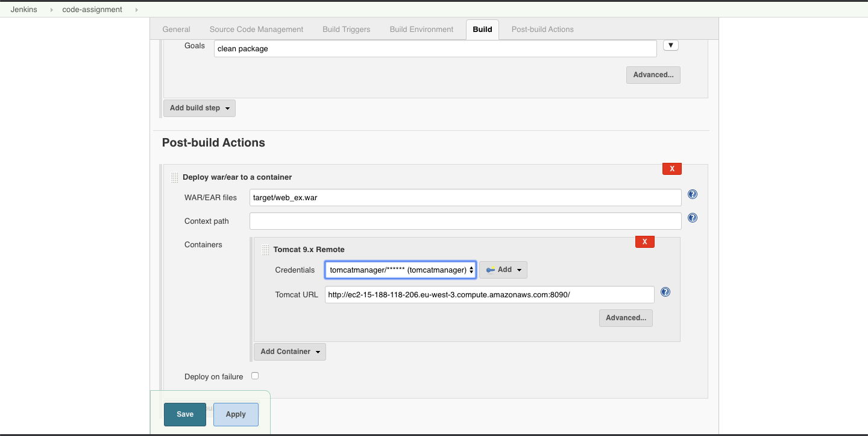Delete the Tomcat 9.x Remote container
This screenshot has height=436, width=868.
point(644,241)
